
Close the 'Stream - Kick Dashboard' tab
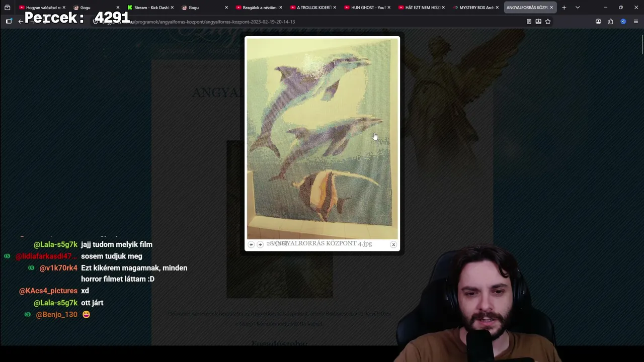tap(172, 8)
